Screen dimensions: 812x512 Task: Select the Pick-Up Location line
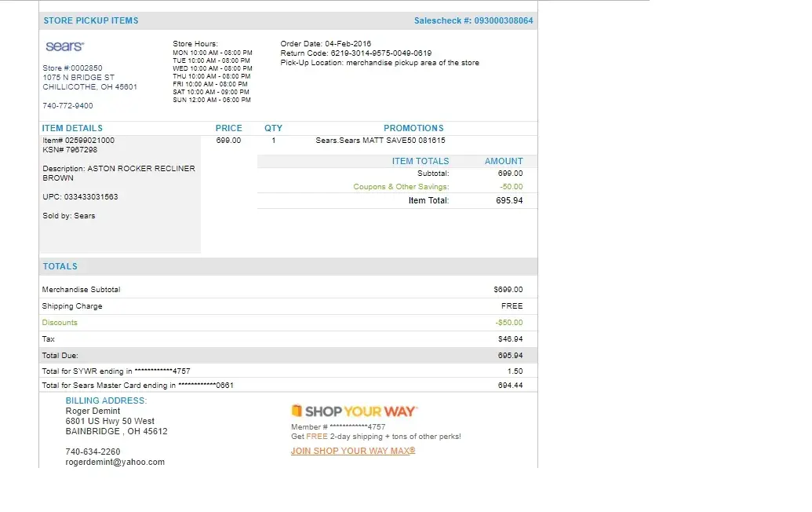pos(380,63)
